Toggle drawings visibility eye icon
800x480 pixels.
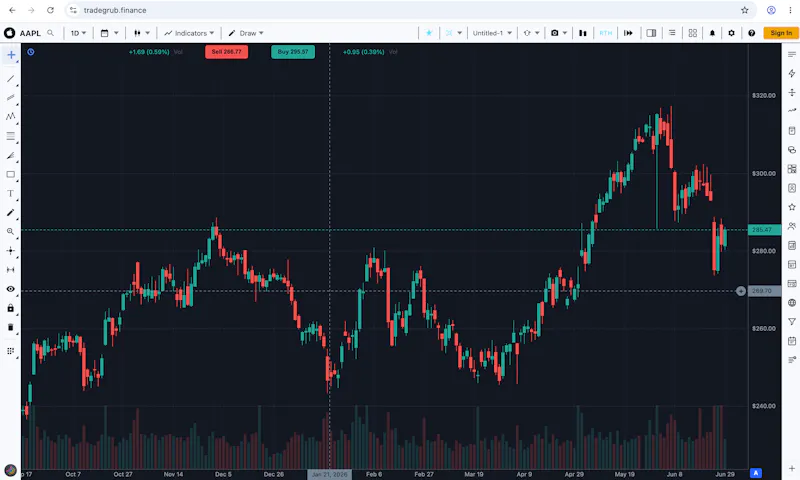[x=10, y=289]
